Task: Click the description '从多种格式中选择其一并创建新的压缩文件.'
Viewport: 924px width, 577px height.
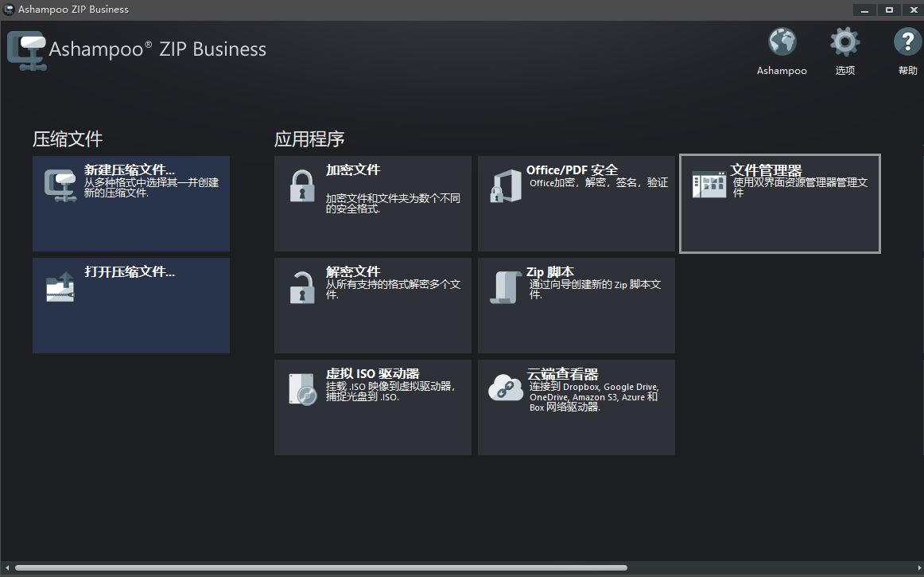Action: [x=151, y=188]
